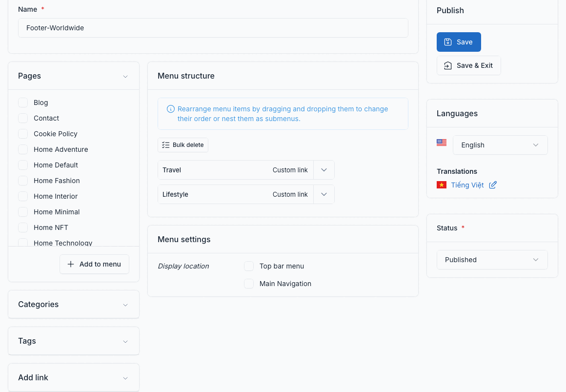Click the Bulk delete button
Image resolution: width=566 pixels, height=392 pixels.
pyautogui.click(x=182, y=145)
